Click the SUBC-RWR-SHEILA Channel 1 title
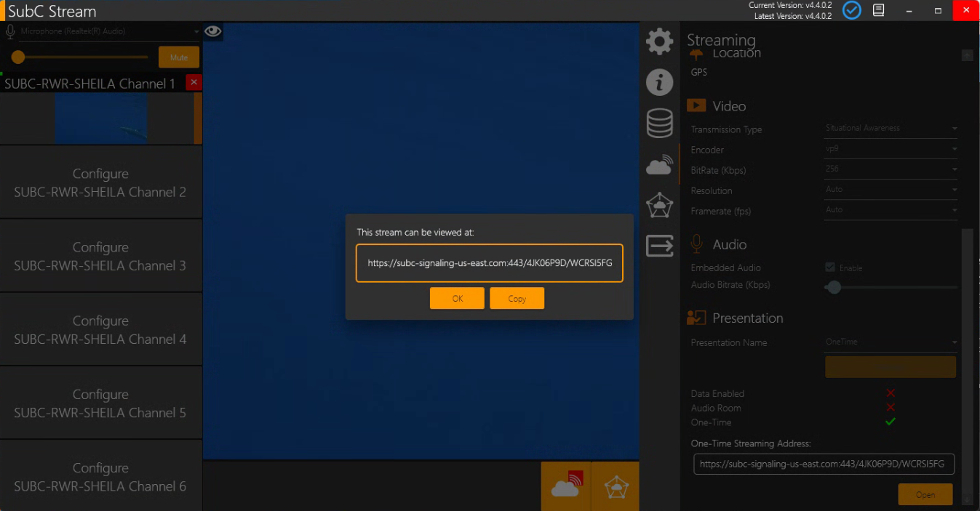The image size is (980, 511). pyautogui.click(x=89, y=84)
